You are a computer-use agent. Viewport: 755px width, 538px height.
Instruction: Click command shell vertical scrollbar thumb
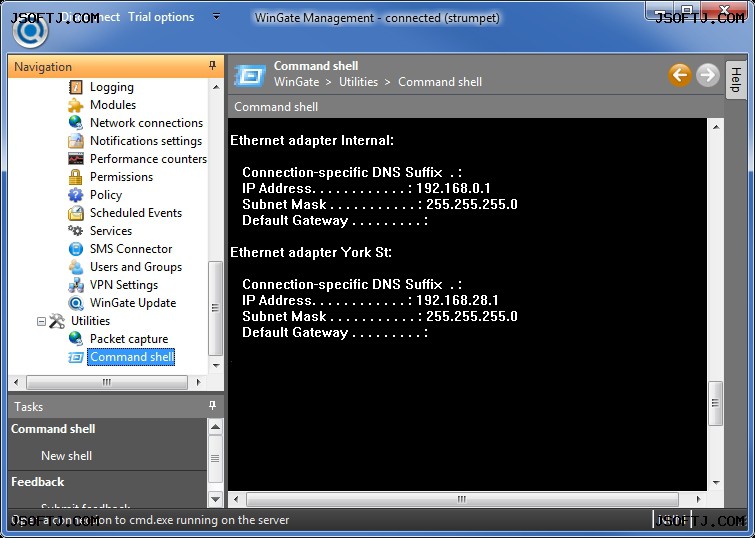click(716, 403)
